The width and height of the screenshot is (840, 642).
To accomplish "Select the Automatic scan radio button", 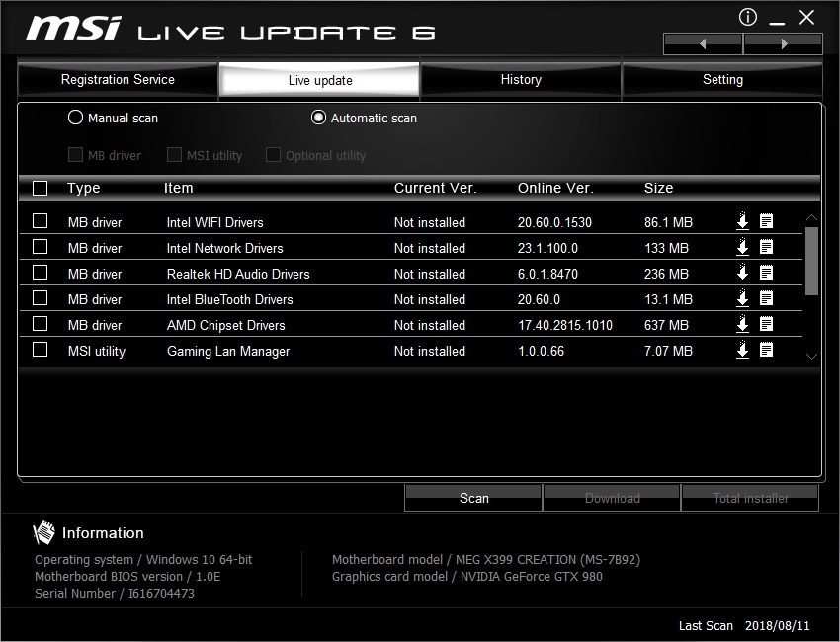I will click(x=318, y=118).
